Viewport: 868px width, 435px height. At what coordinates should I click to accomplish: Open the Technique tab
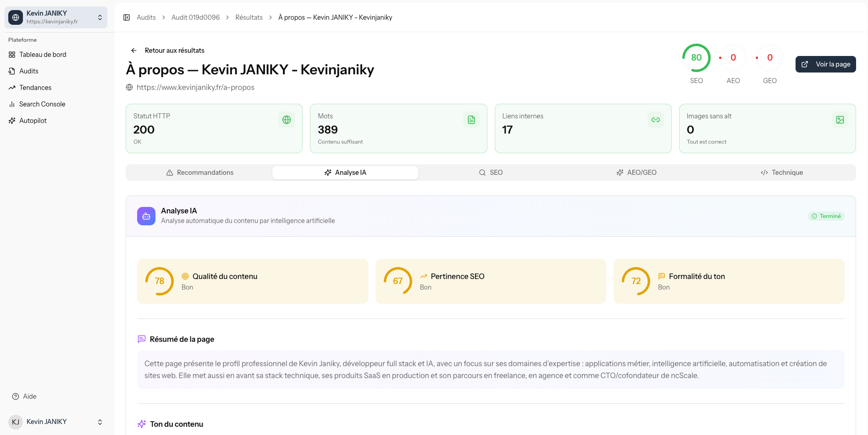coord(782,172)
